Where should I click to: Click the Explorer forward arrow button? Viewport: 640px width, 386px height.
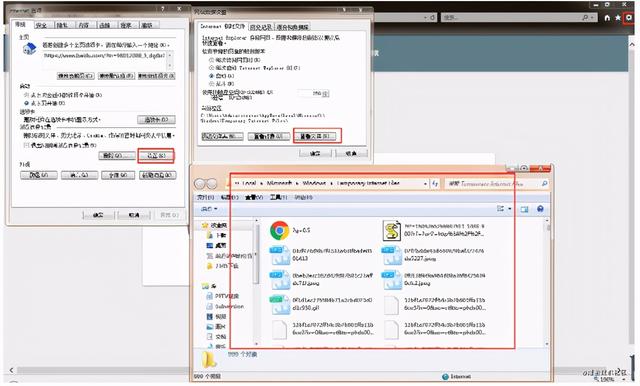212,184
